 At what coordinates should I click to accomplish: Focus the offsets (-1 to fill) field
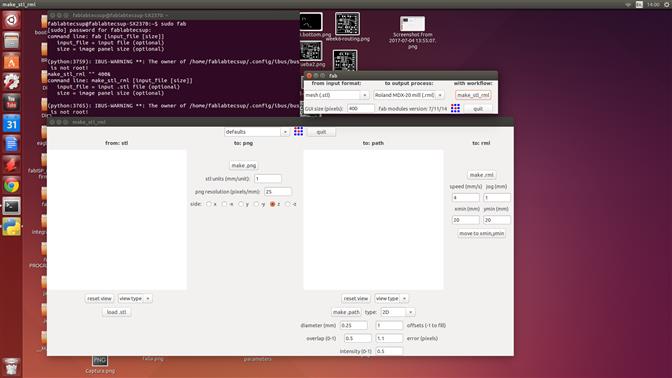tap(390, 325)
